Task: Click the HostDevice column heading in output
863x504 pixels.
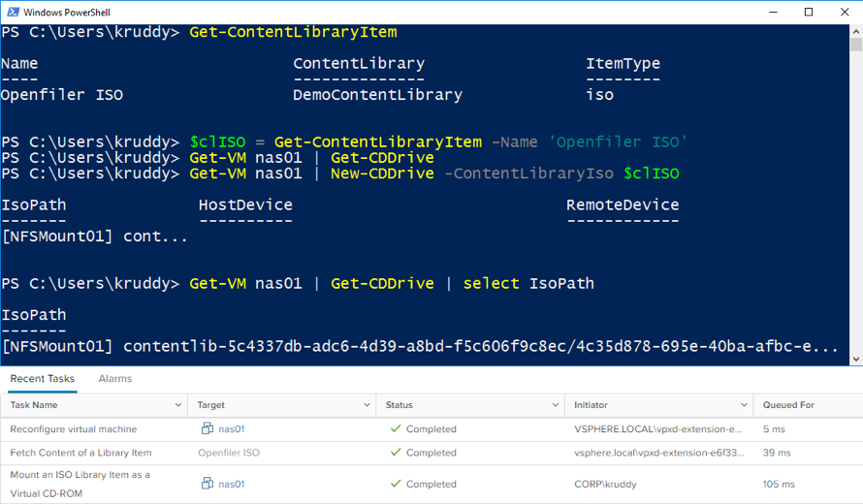Action: [245, 205]
